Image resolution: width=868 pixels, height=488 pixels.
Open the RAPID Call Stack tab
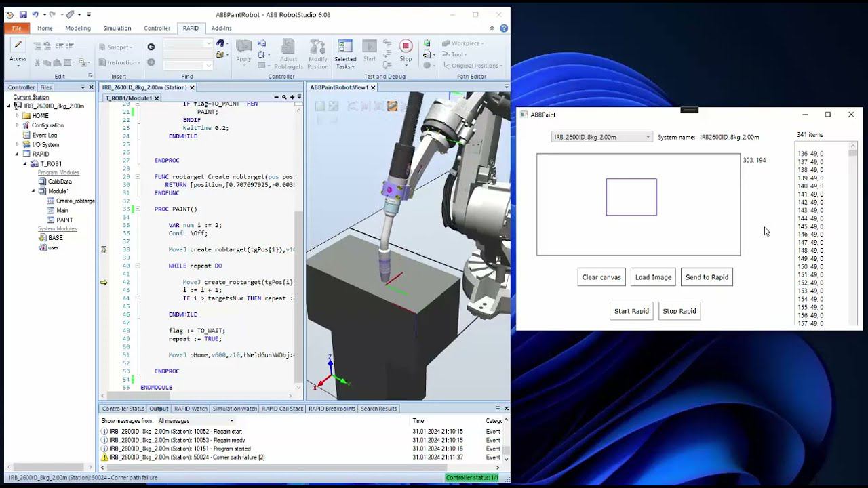(283, 409)
